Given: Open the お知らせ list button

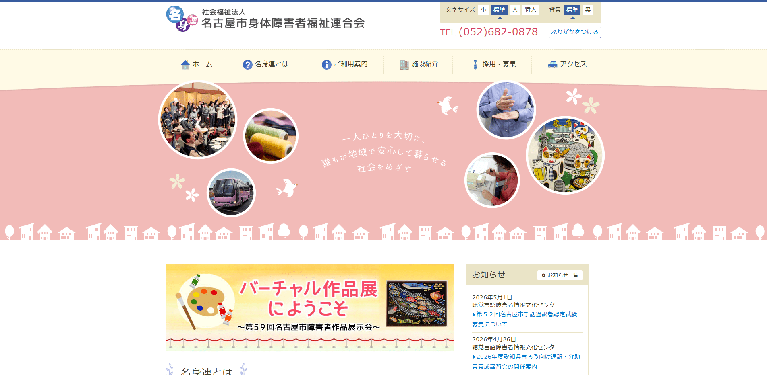Looking at the screenshot, I should pos(560,275).
